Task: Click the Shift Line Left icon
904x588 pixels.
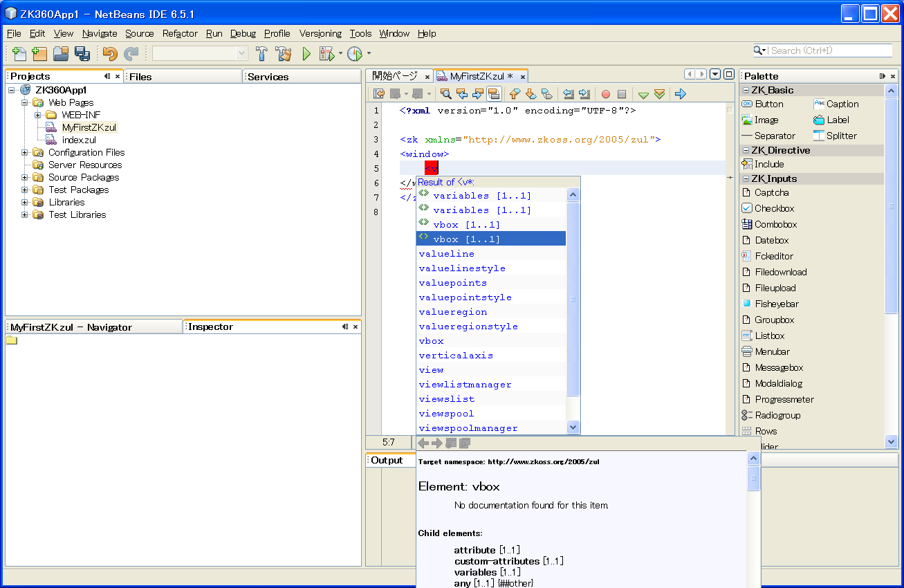Action: 569,94
